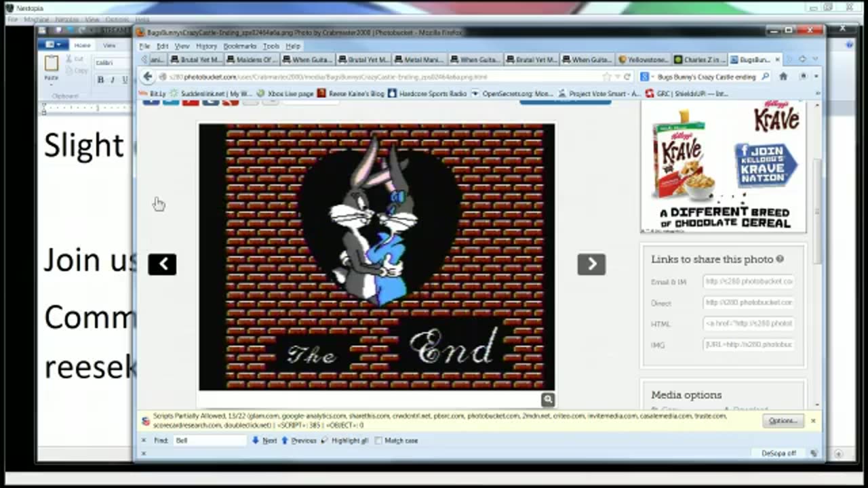The image size is (868, 488).
Task: Apply Italic in the WordPad window
Action: pyautogui.click(x=113, y=80)
